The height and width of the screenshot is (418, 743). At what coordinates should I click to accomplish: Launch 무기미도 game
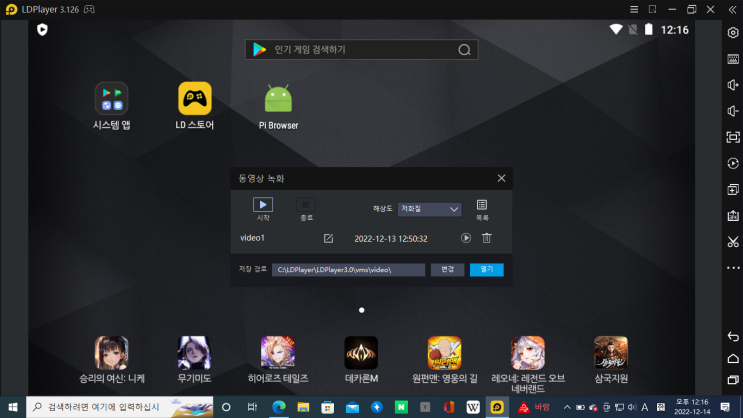point(194,360)
